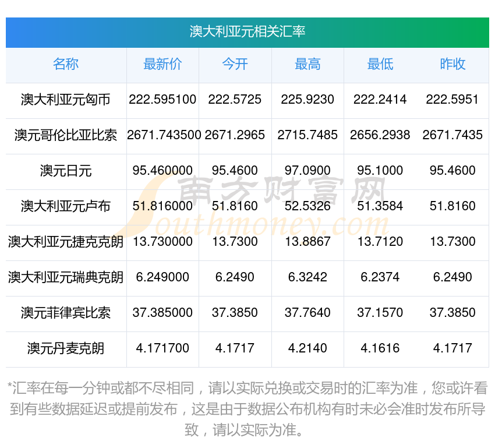Click opening value 222.5725
The width and height of the screenshot is (495, 448).
pyautogui.click(x=235, y=100)
